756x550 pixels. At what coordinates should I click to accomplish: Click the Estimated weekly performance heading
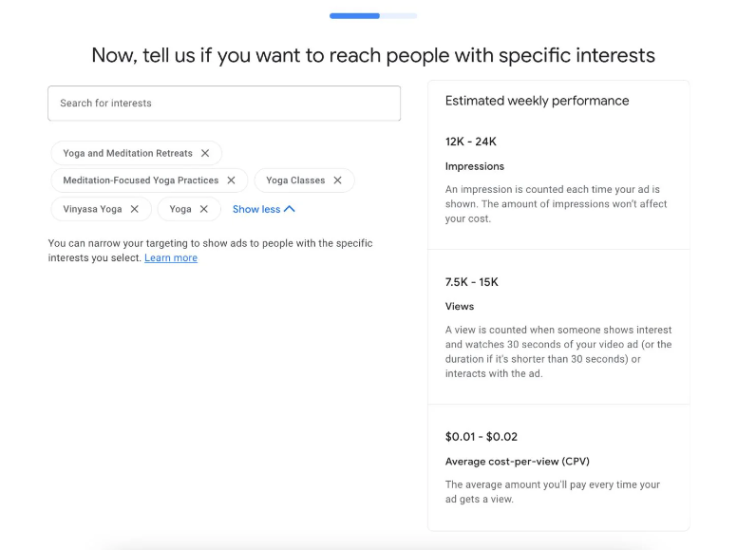coord(537,101)
